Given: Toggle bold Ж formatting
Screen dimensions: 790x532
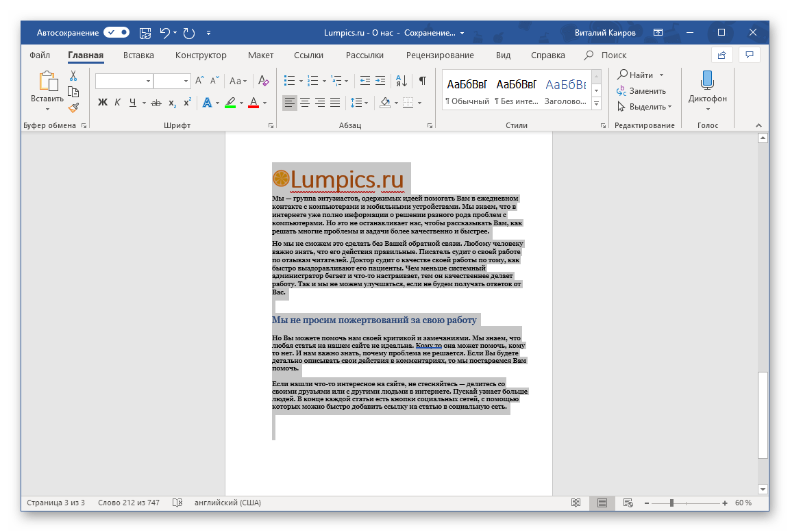Looking at the screenshot, I should click(x=103, y=103).
